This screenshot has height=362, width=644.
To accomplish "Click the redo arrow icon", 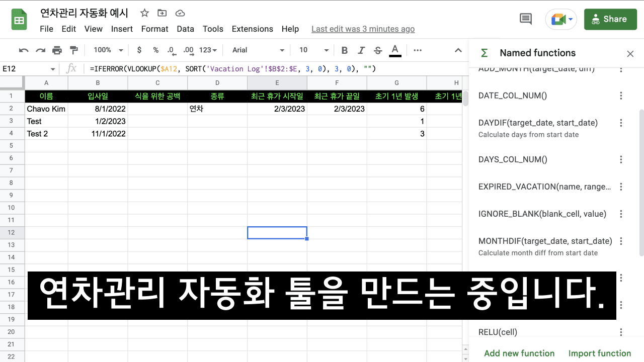I will click(x=40, y=50).
